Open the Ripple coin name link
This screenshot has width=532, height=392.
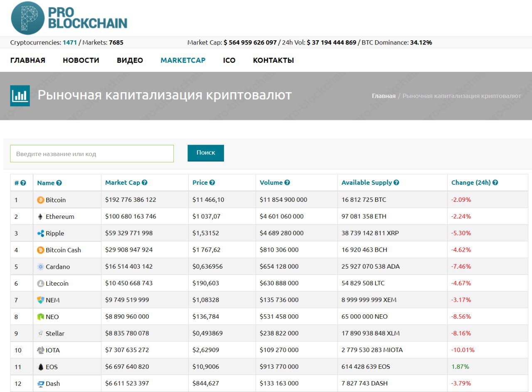[x=55, y=233]
